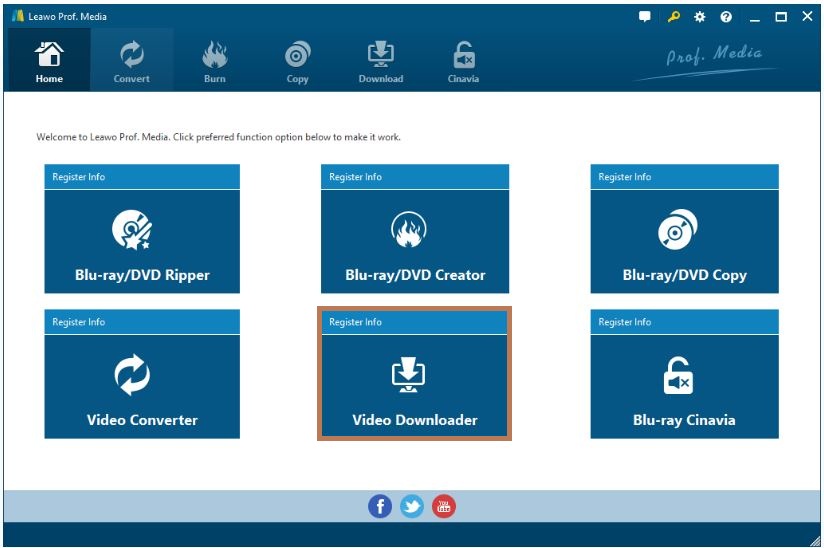Click the flame Creator icon in tile
This screenshot has height=548, width=824.
[409, 230]
